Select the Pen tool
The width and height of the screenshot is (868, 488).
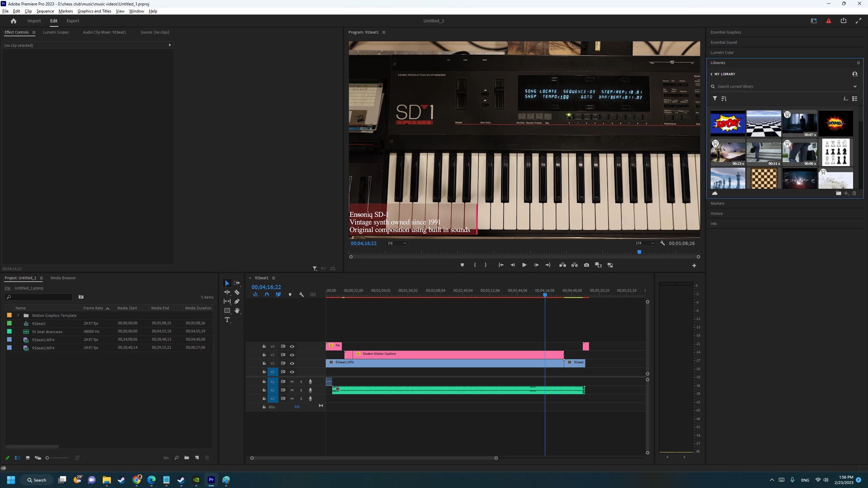coord(237,301)
